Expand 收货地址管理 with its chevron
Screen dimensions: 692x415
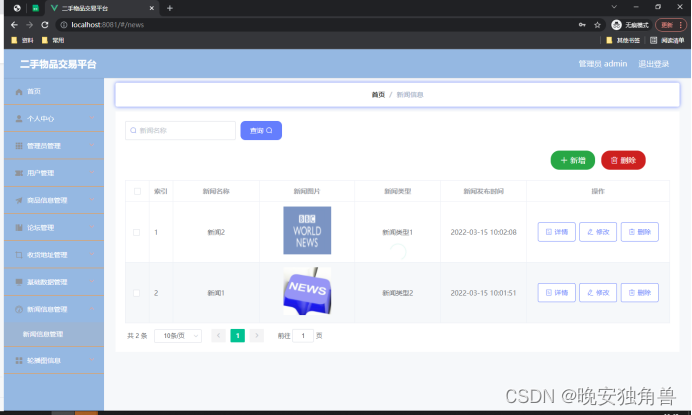pos(92,254)
